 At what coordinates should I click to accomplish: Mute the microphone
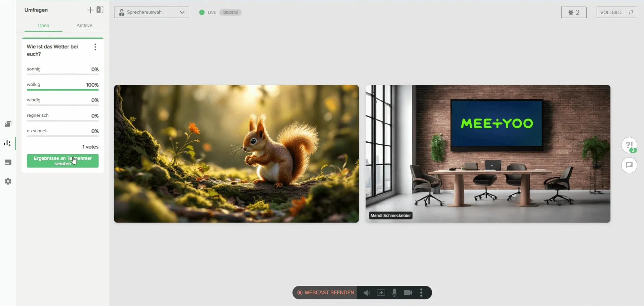pyautogui.click(x=394, y=293)
